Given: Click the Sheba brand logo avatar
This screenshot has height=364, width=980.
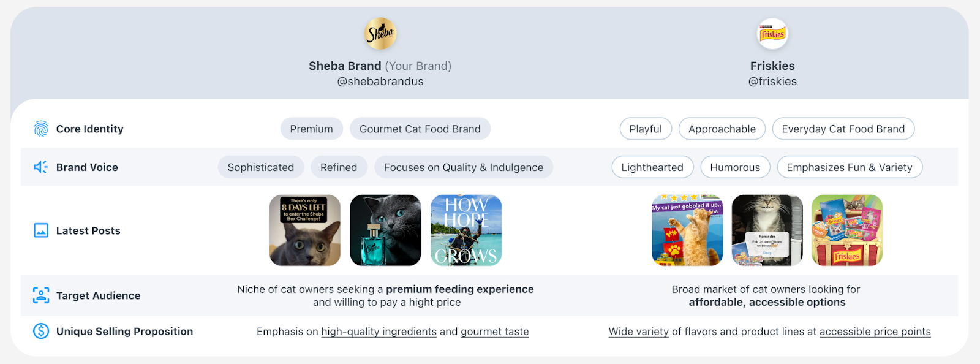Looking at the screenshot, I should pos(380,34).
